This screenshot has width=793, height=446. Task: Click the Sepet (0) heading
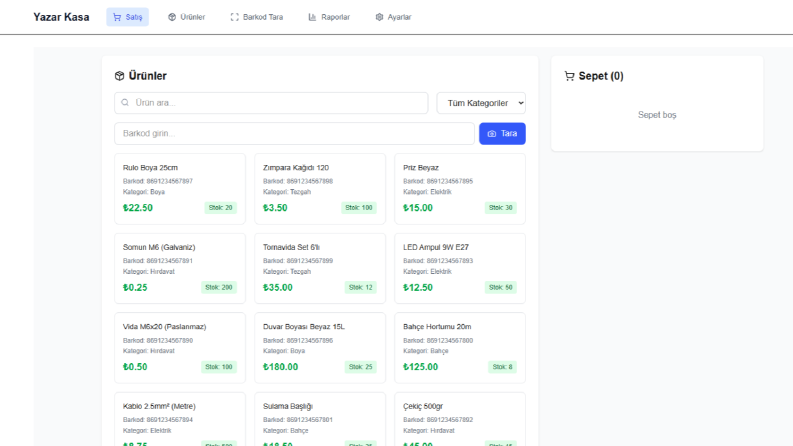pyautogui.click(x=601, y=76)
